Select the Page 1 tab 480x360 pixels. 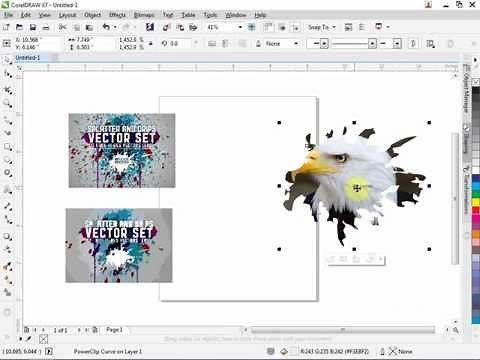click(x=114, y=330)
